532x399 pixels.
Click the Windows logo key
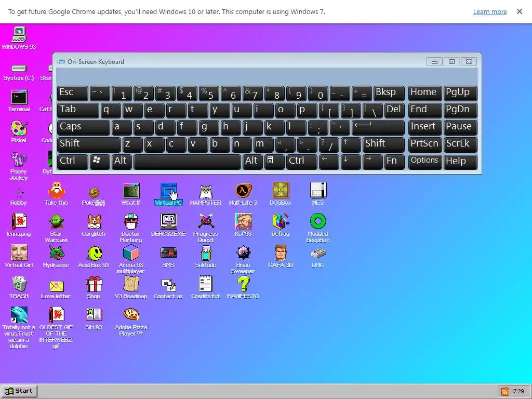point(100,162)
